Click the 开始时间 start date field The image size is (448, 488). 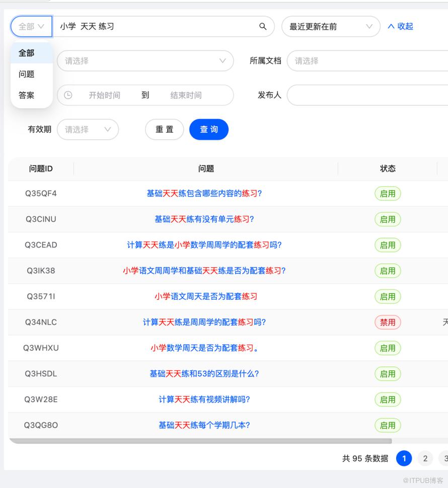[x=104, y=95]
